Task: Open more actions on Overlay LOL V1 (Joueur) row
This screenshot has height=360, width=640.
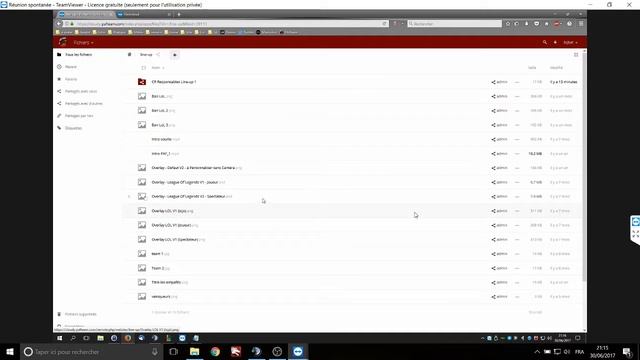Action: pos(517,225)
